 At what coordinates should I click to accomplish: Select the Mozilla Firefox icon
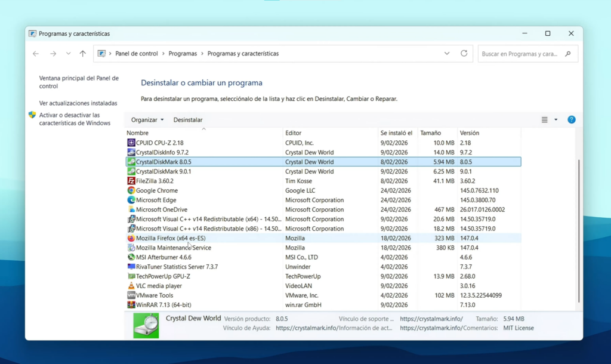point(131,238)
